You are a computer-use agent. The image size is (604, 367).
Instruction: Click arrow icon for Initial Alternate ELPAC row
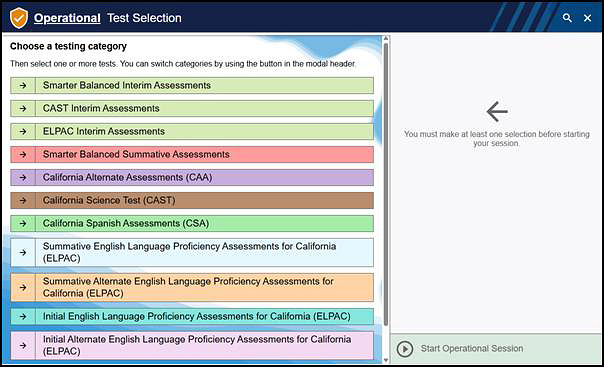pos(23,345)
